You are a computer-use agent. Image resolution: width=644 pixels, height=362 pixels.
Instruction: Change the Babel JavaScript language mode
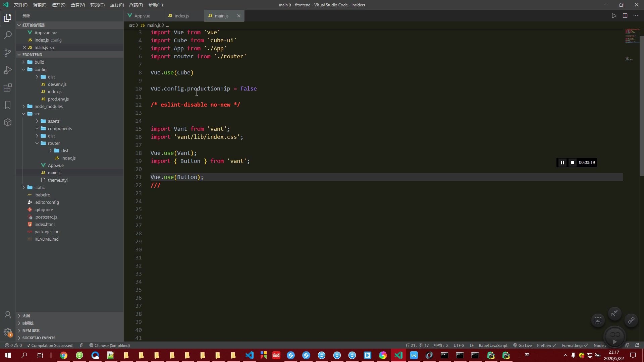(x=493, y=346)
